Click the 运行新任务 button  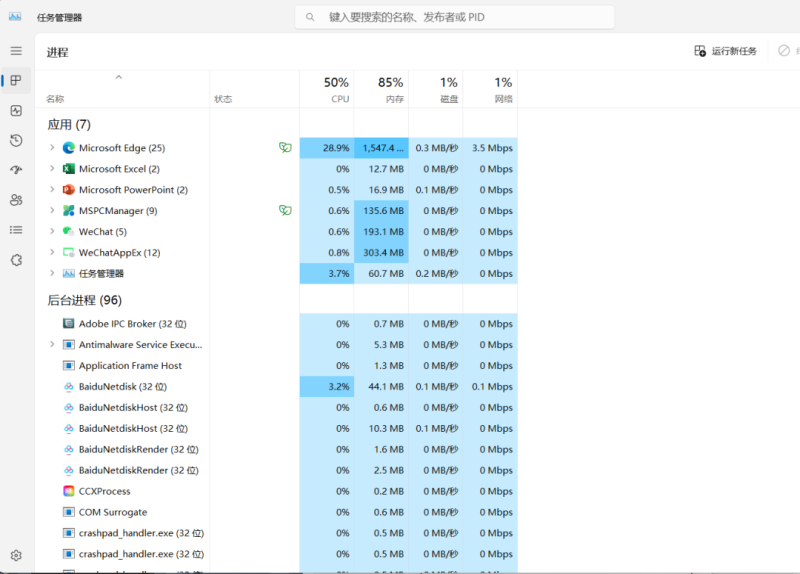726,51
